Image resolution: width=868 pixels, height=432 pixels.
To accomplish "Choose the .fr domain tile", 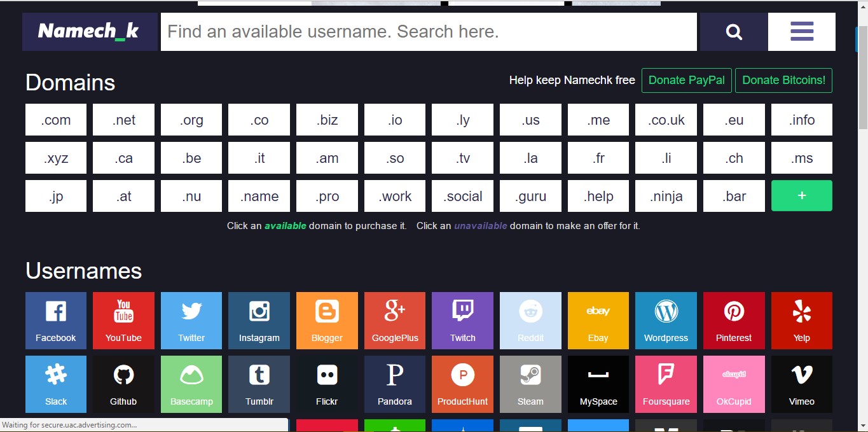I will tap(598, 158).
